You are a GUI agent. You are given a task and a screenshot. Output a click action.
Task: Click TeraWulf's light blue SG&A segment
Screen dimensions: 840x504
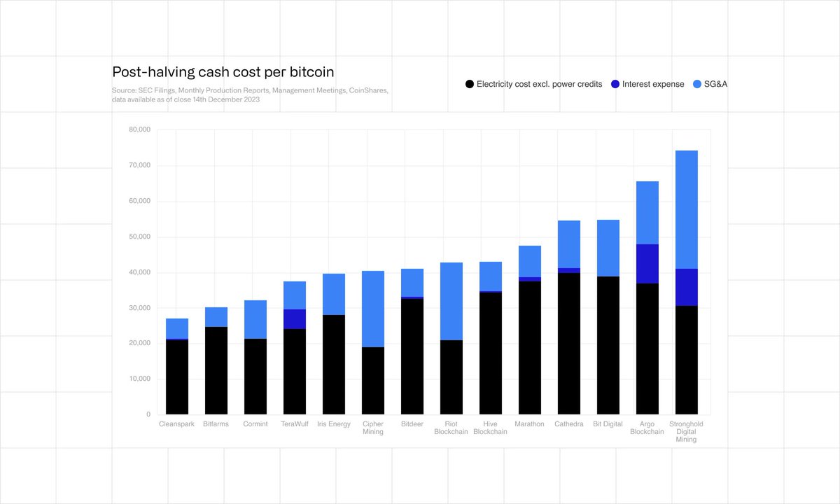coord(295,295)
